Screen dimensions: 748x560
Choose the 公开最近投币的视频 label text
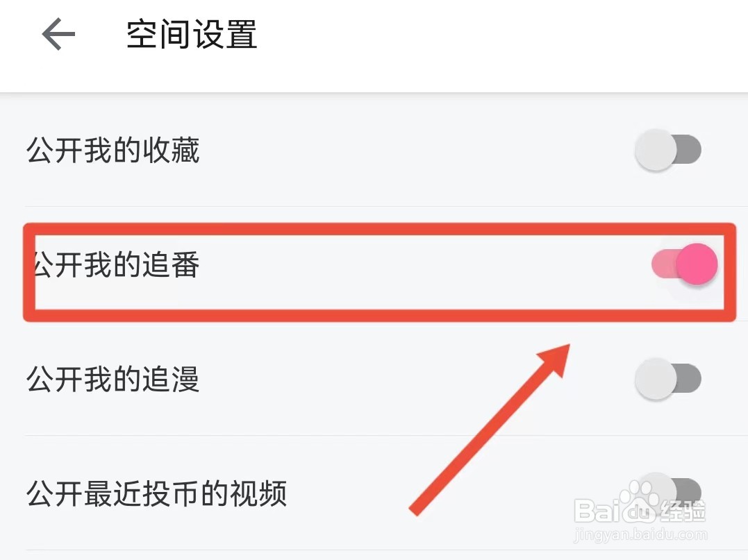(x=157, y=494)
